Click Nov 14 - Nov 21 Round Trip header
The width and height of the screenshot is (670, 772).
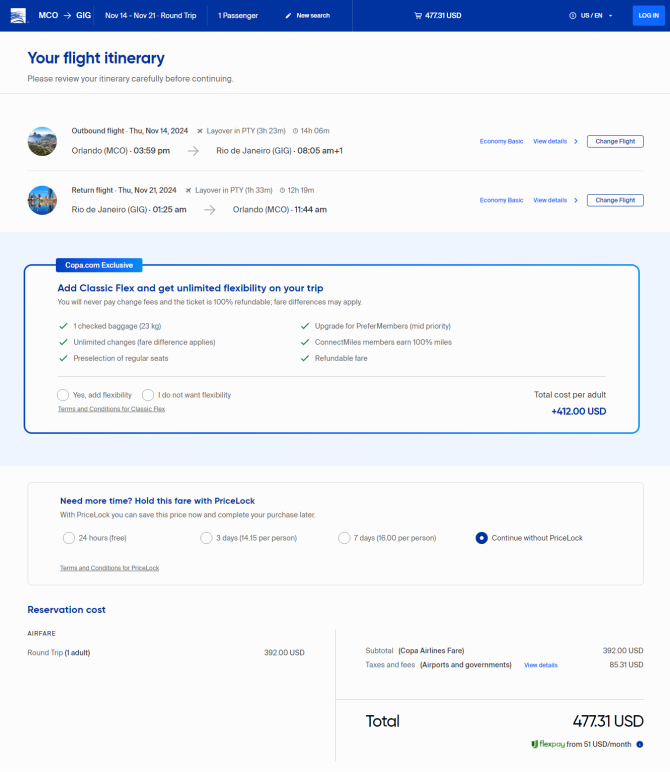(151, 16)
